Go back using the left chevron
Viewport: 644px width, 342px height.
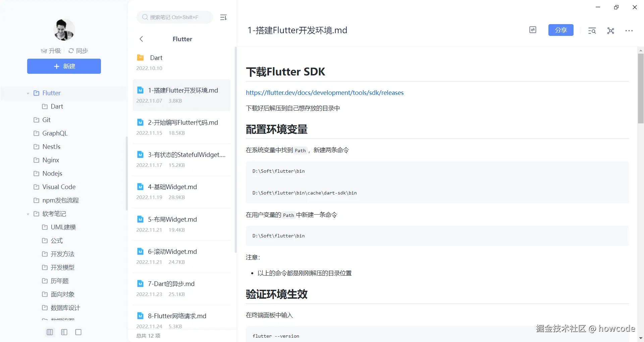pos(141,39)
